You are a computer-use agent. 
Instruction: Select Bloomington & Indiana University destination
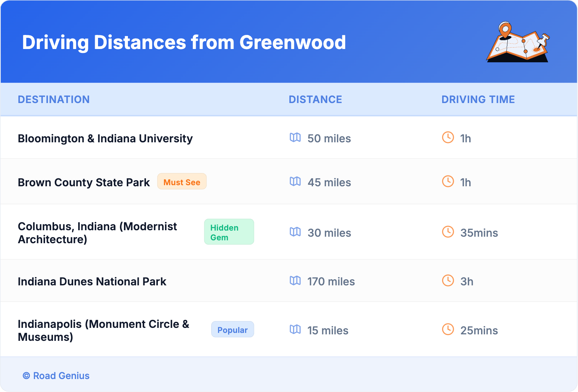pos(105,139)
